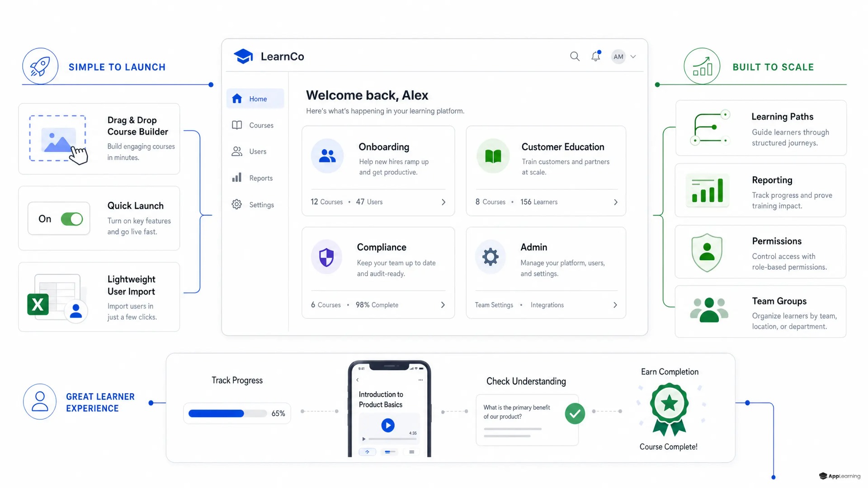The image size is (868, 488).
Task: Open Users in sidebar
Action: point(250,151)
